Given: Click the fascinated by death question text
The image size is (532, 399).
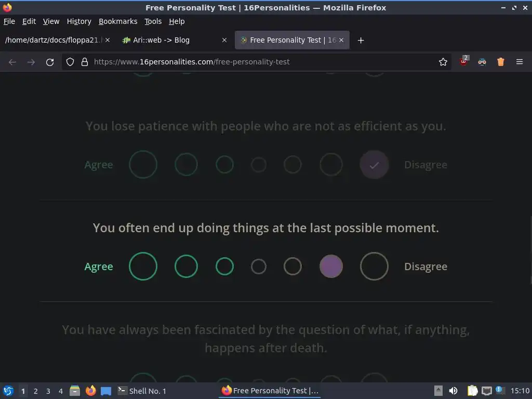Looking at the screenshot, I should click(265, 339).
